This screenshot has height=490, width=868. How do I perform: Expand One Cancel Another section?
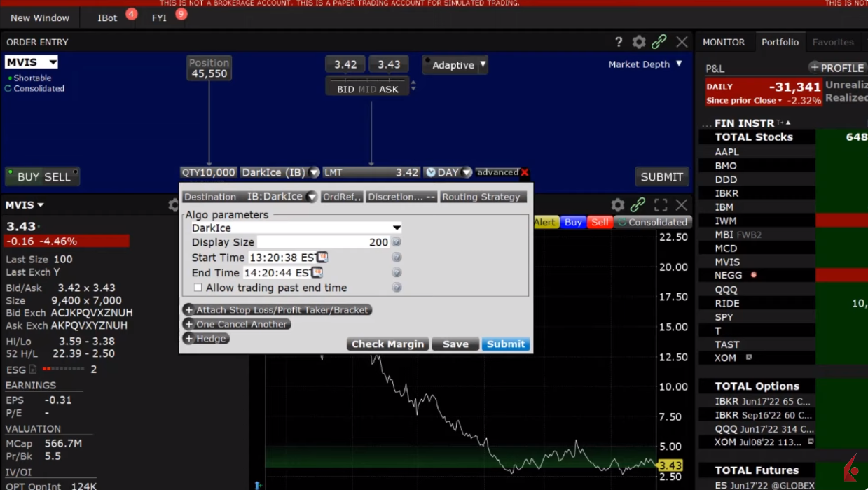pos(236,324)
